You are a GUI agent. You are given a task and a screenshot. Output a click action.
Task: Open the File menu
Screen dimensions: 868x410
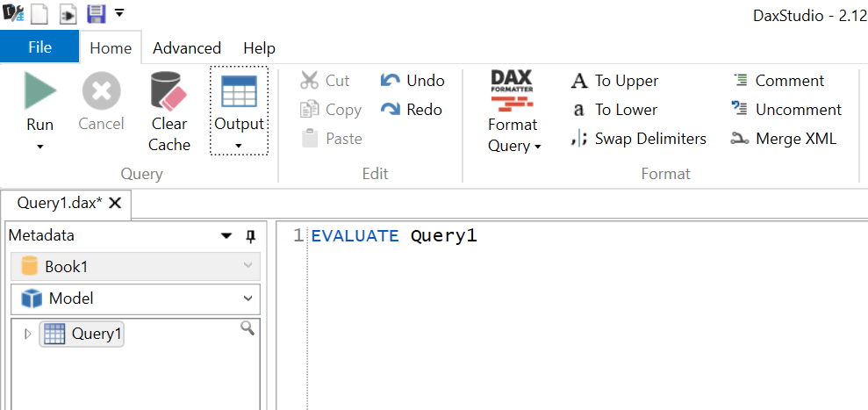pos(39,47)
